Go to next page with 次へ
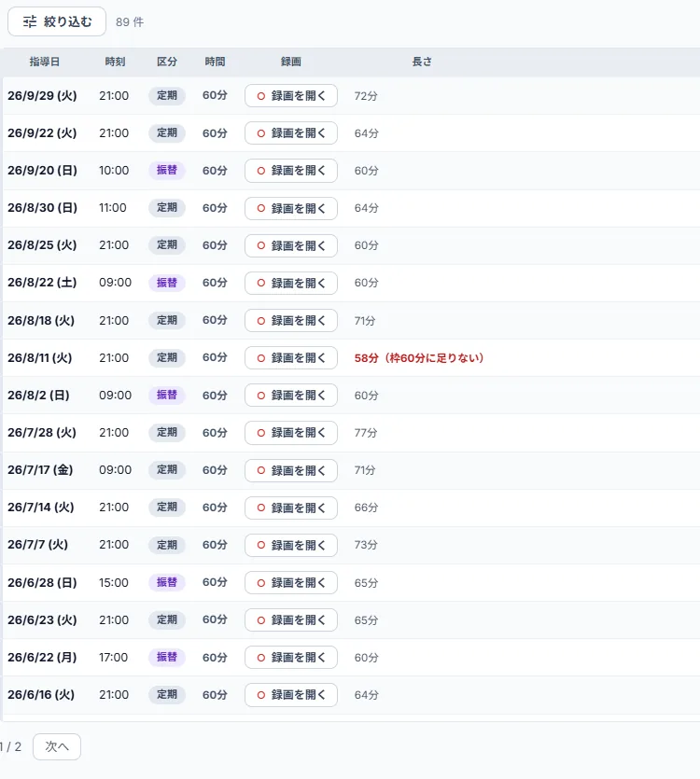This screenshot has height=779, width=700. click(x=57, y=746)
